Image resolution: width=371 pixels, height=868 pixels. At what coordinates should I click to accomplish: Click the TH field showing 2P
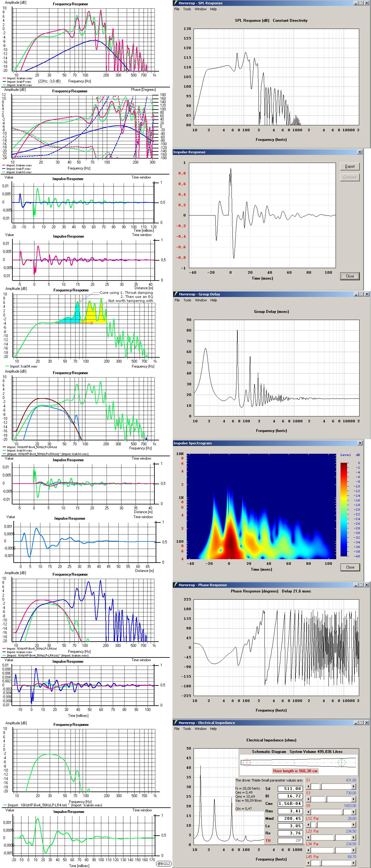(290, 841)
